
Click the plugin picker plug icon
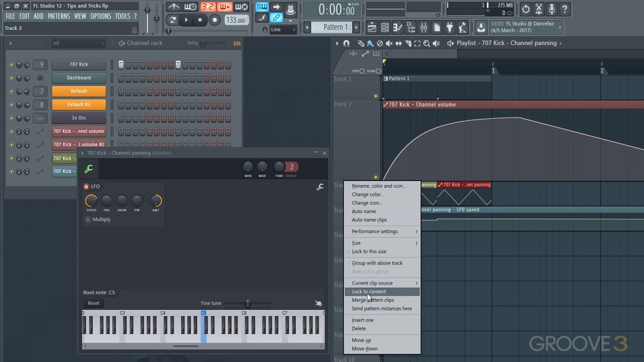tap(450, 27)
